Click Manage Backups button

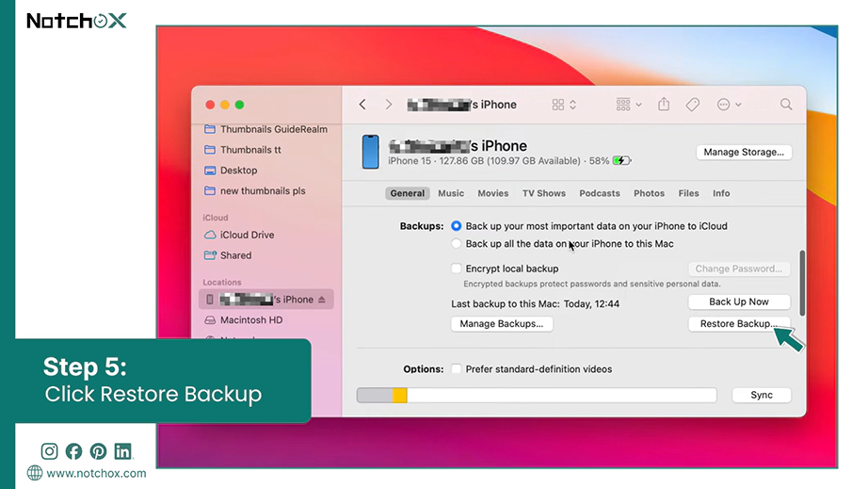(x=502, y=324)
